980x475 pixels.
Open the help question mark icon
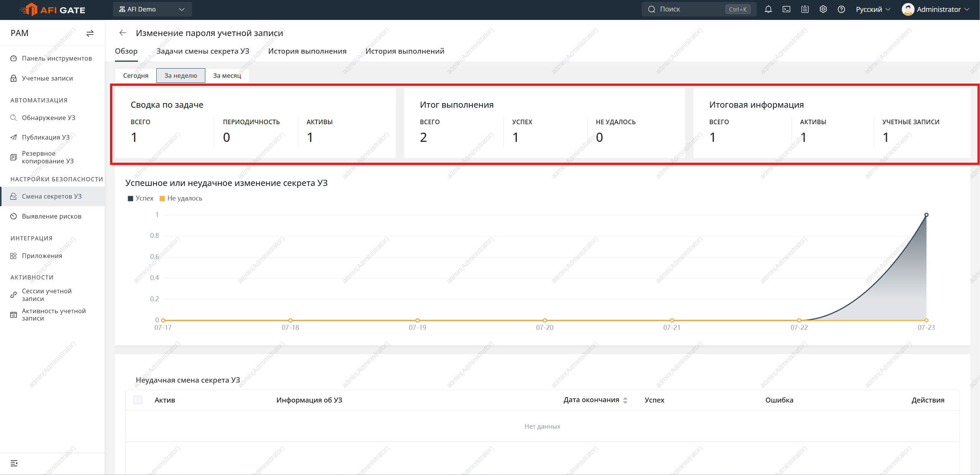841,9
